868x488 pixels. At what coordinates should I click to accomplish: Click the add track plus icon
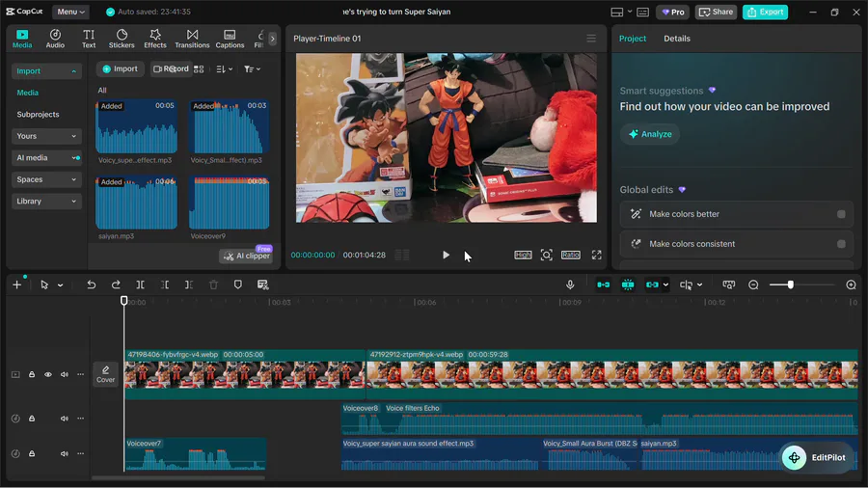[16, 285]
